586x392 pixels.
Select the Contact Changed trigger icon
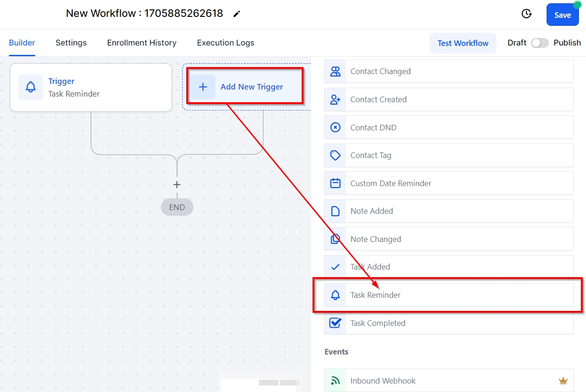335,72
